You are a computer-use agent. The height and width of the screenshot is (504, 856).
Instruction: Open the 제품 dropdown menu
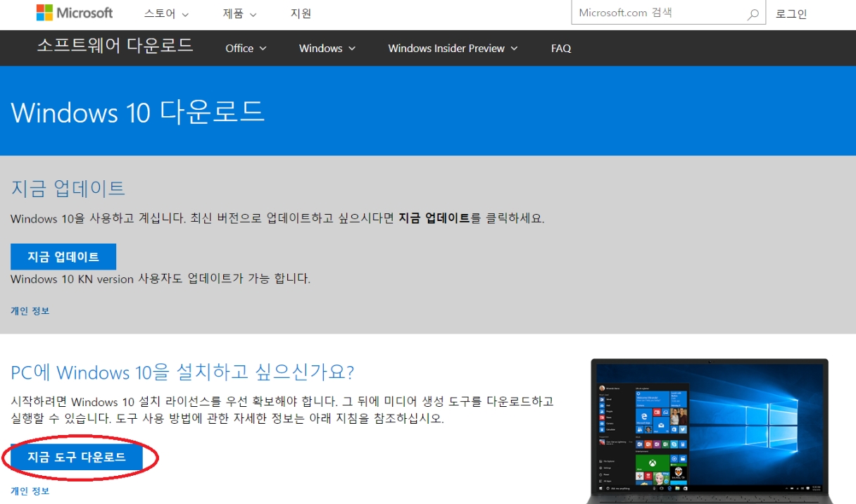pyautogui.click(x=239, y=14)
